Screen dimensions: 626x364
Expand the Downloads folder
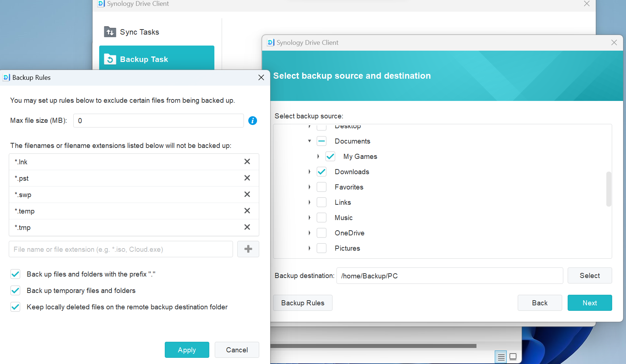coord(310,172)
